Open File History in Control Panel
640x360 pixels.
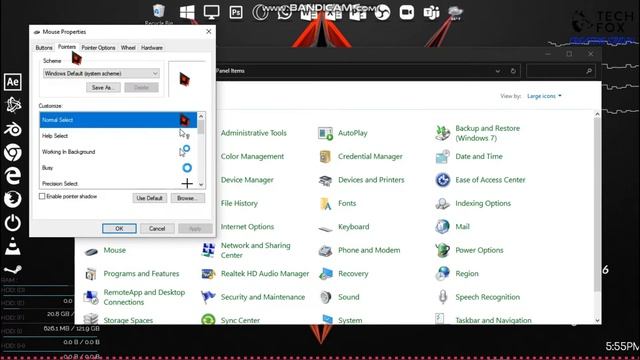239,203
